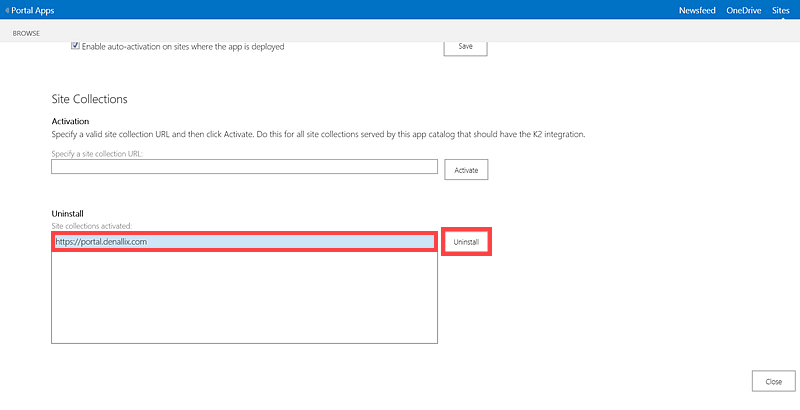Select https://portal.denallix.com in activated list
Screen dimensions: 800x410
click(244, 242)
